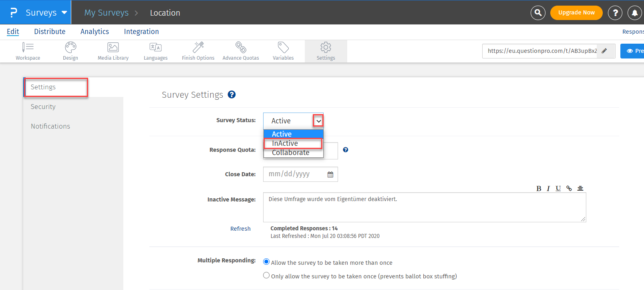This screenshot has width=644, height=290.
Task: Open the Close Date calendar picker
Action: (330, 175)
